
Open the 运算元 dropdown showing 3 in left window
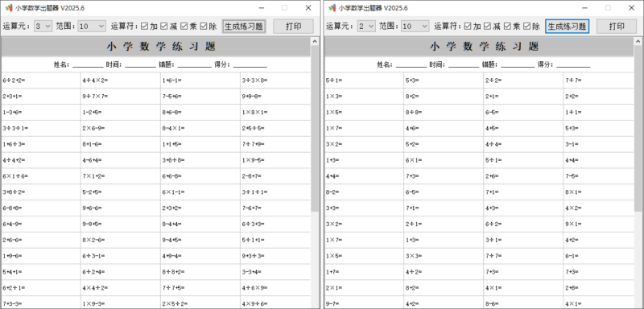(x=43, y=27)
